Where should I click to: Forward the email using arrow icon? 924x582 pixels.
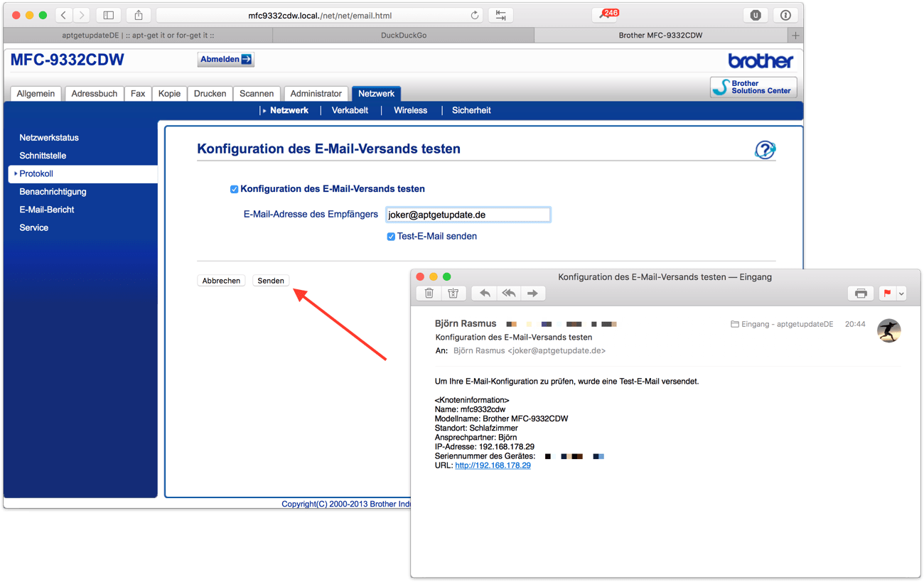point(532,293)
